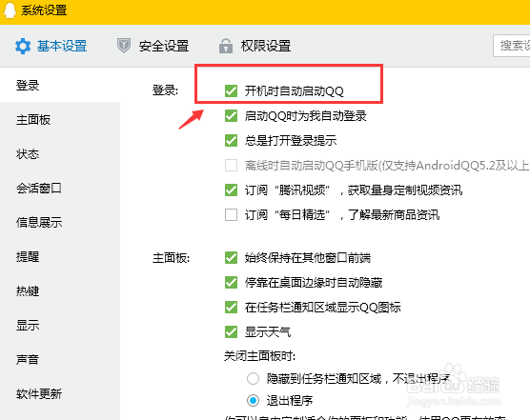Click the 关闭主面板时: label
This screenshot has width=530, height=420.
pyautogui.click(x=259, y=356)
